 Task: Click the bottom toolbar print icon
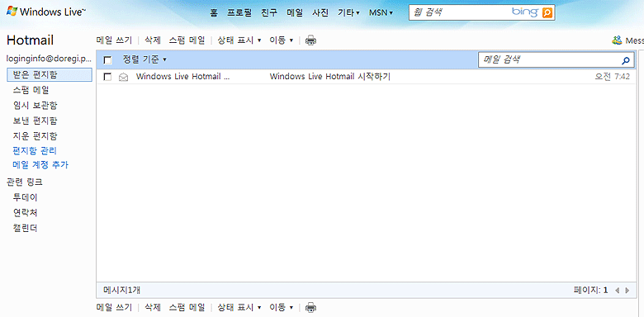tap(311, 307)
